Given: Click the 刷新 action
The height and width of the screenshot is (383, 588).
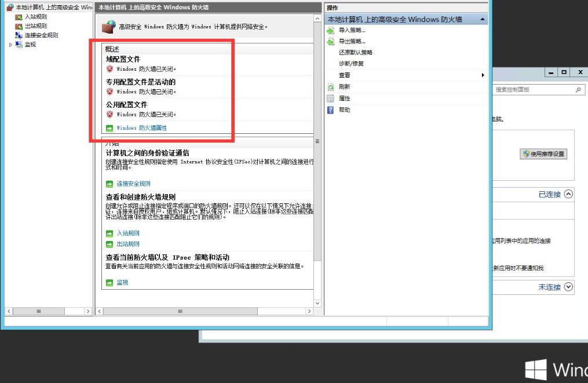Looking at the screenshot, I should tap(344, 87).
